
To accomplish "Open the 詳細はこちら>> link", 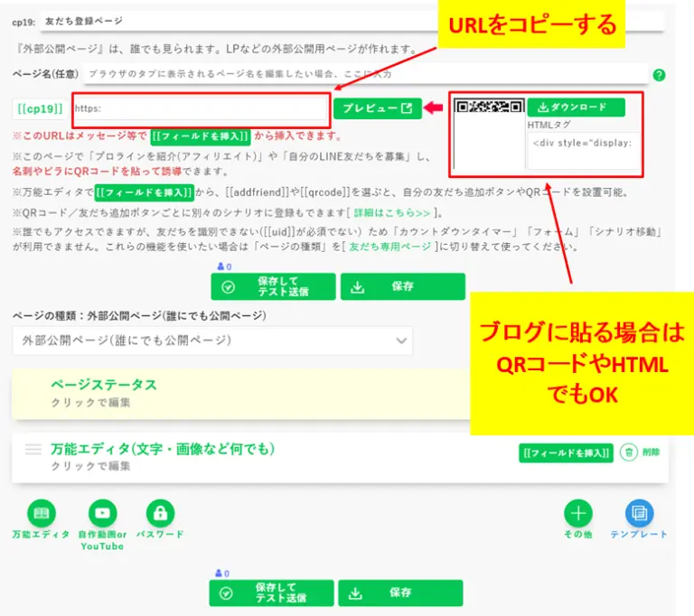I will 391,213.
